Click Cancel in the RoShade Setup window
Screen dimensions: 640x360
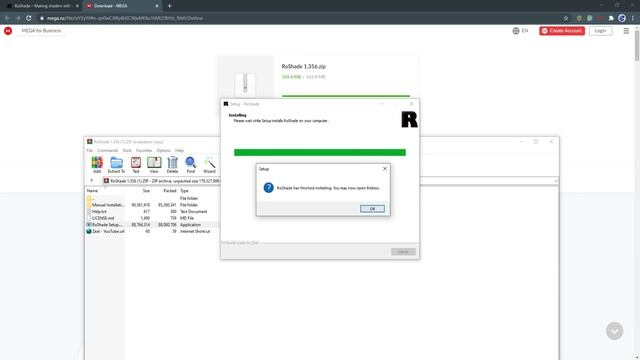(403, 251)
